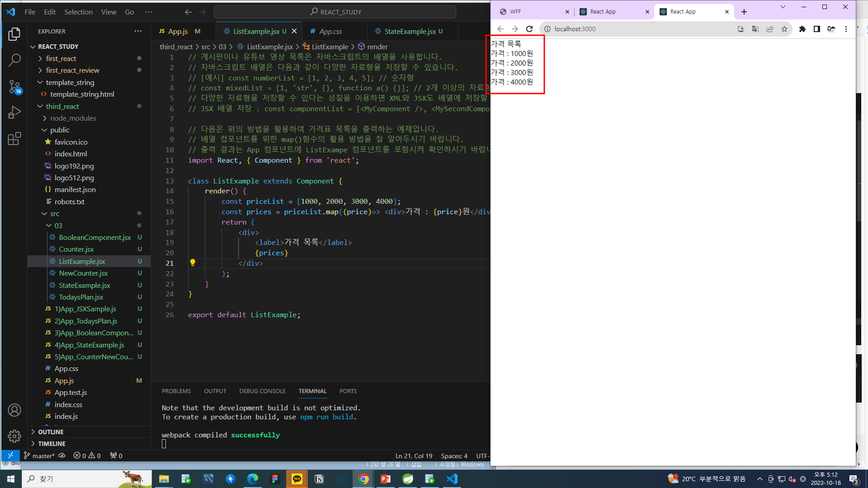Open the PROBLEMS panel tab

(176, 391)
